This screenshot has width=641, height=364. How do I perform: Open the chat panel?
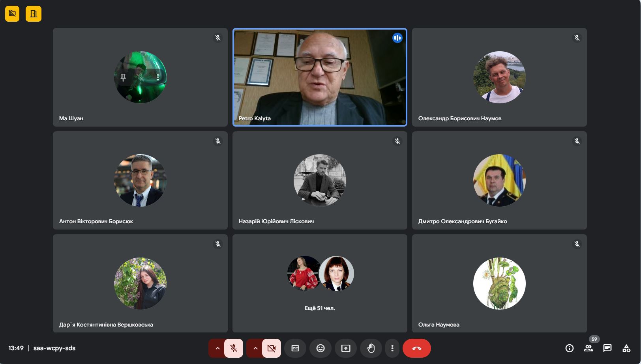point(607,348)
